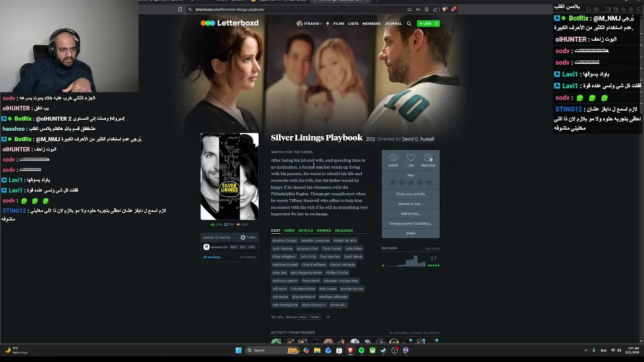
Task: Open director David O. Russell's page
Action: (x=418, y=139)
